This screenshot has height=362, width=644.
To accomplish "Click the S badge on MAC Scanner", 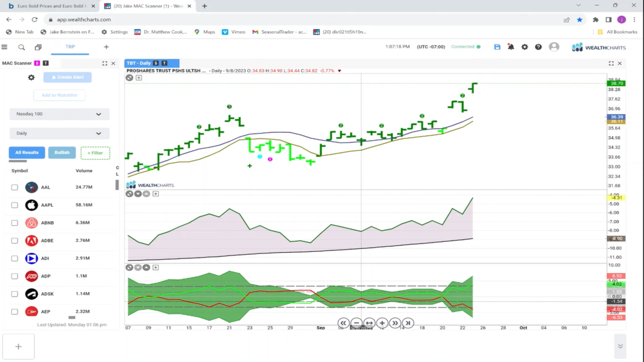I will pyautogui.click(x=37, y=63).
